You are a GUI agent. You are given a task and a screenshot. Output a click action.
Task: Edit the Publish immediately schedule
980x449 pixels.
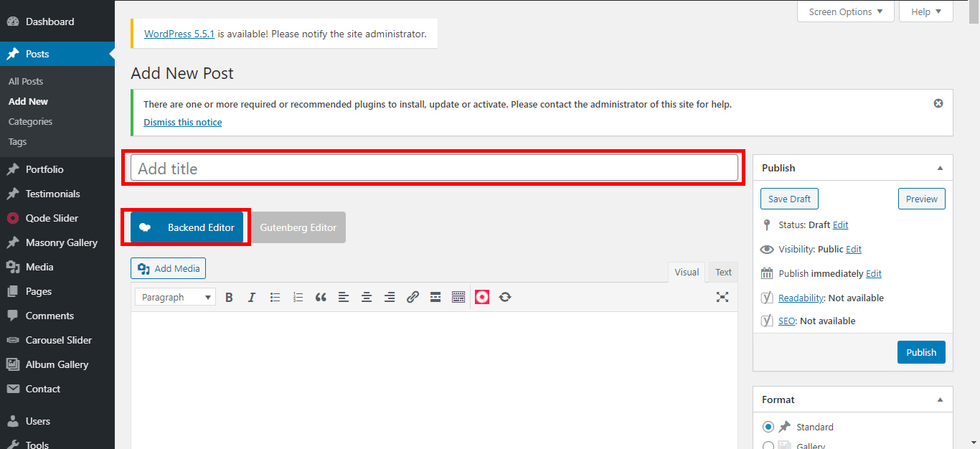(874, 273)
